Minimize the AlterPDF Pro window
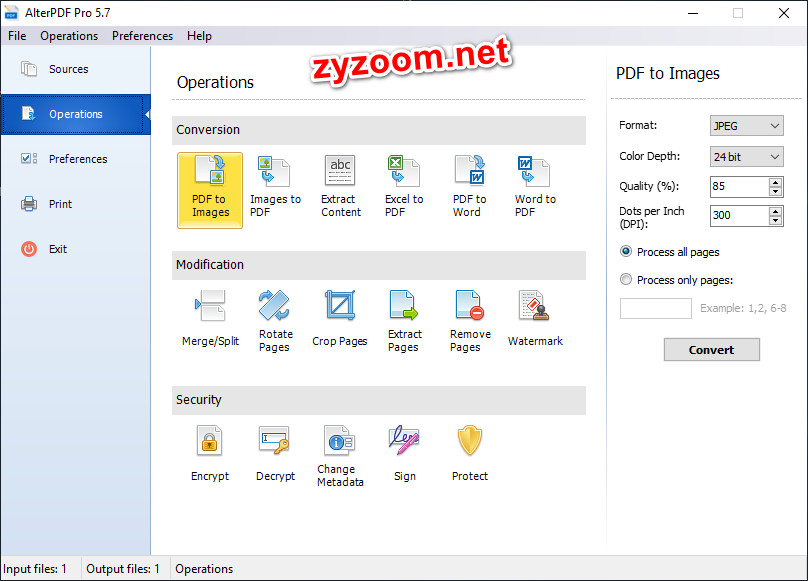Viewport: 808px width, 581px height. click(693, 13)
